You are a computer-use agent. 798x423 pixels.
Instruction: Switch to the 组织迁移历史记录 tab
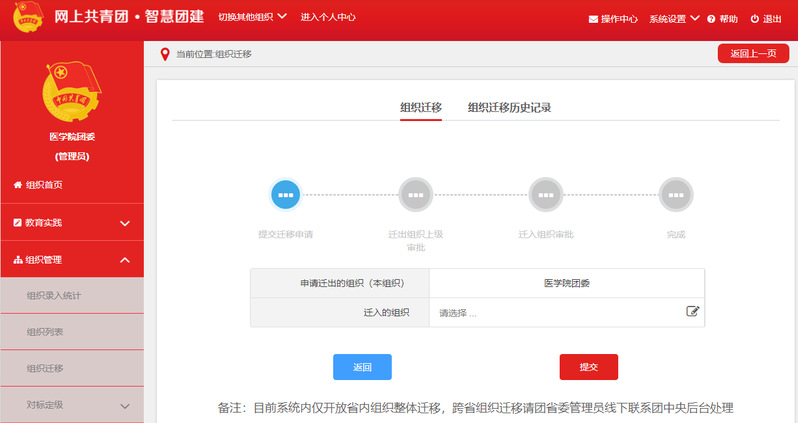(x=509, y=108)
